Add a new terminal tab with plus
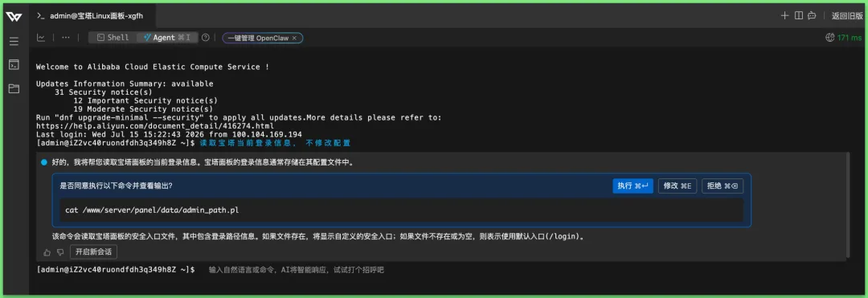Viewport: 868px width, 298px height. tap(784, 15)
